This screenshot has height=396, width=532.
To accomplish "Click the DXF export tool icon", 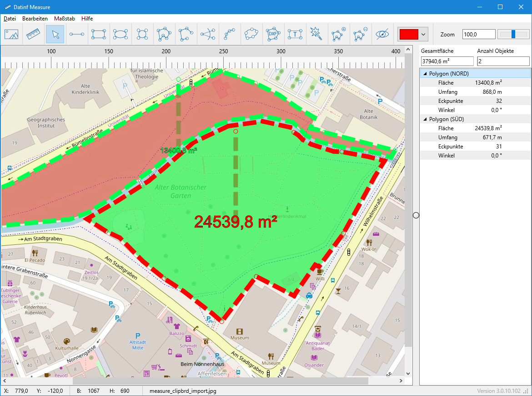I will [x=273, y=34].
